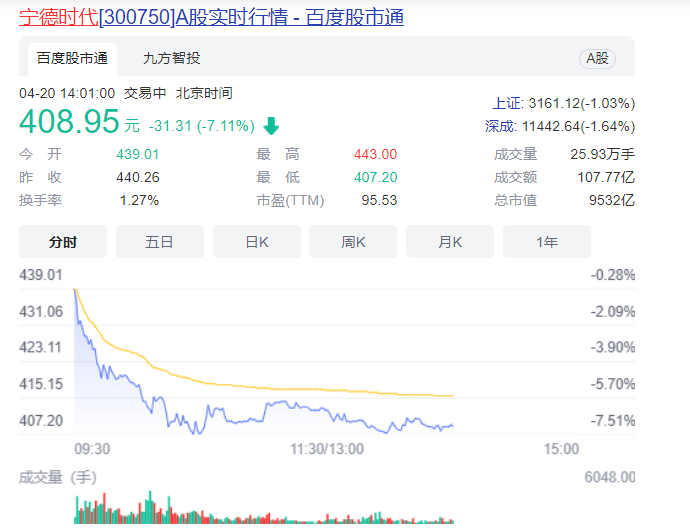The height and width of the screenshot is (531, 690).
Task: Switch to the 百度股市通 tab
Action: pos(72,59)
